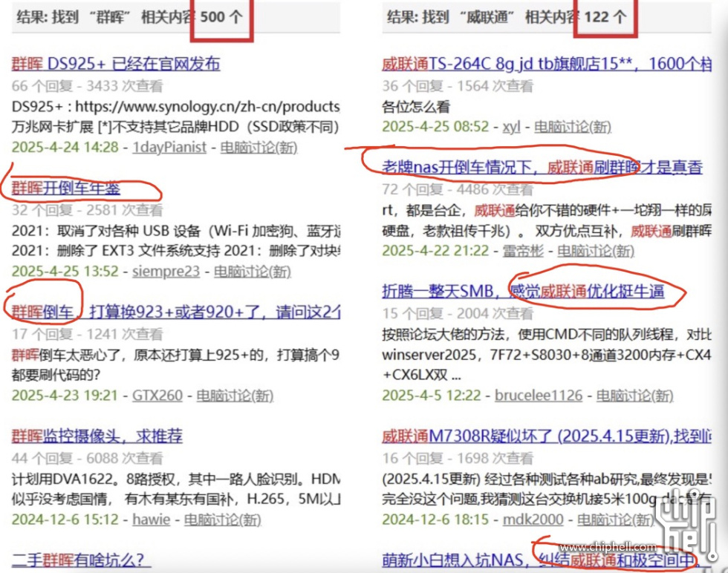Screen dimensions: 728x573
Task: Click the snippet text 各位怎么看
Action: [416, 107]
